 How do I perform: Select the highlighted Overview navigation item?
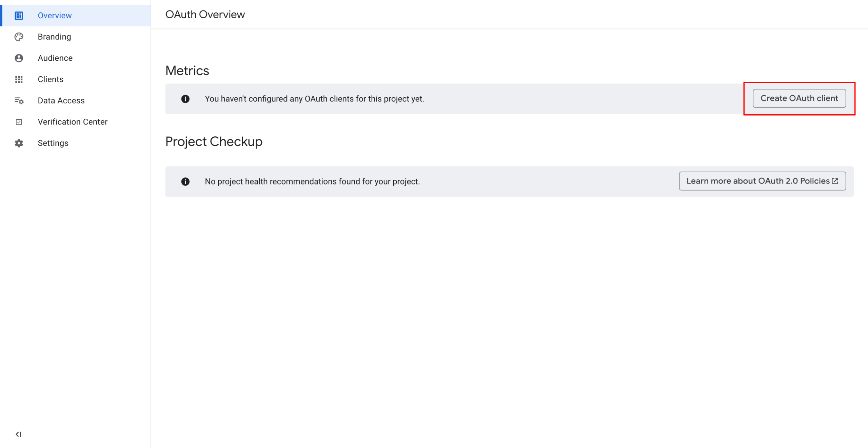tap(55, 15)
